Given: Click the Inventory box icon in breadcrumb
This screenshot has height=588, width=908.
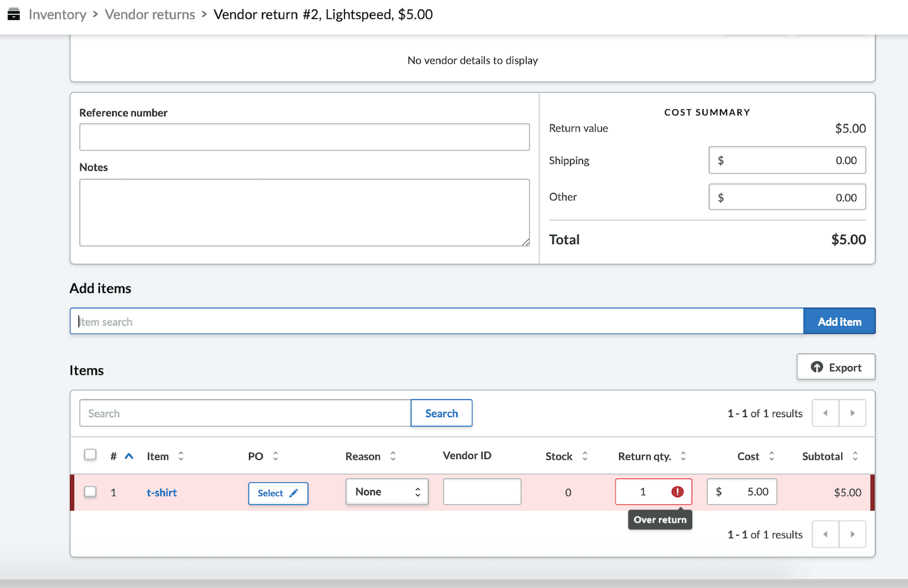Looking at the screenshot, I should (14, 14).
